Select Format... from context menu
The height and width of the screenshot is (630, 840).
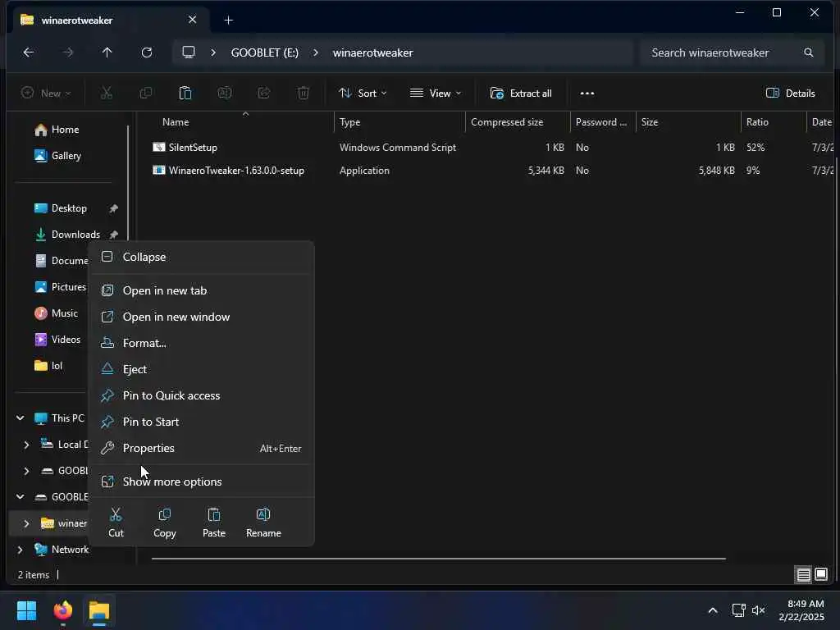click(201, 343)
